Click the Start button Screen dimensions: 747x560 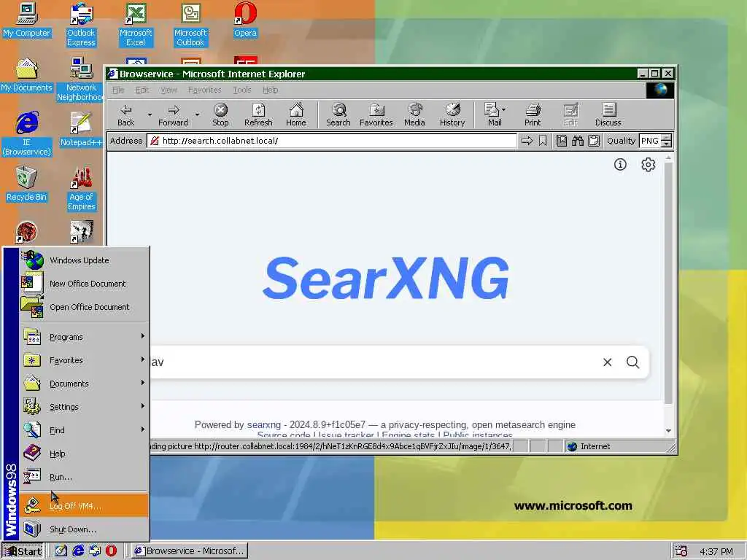coord(23,551)
